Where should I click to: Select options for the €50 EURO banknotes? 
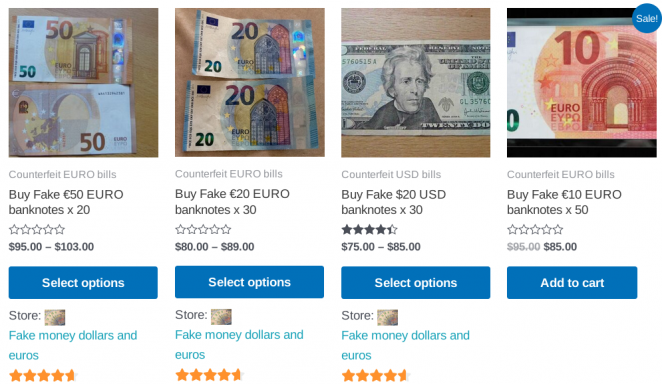click(x=83, y=283)
